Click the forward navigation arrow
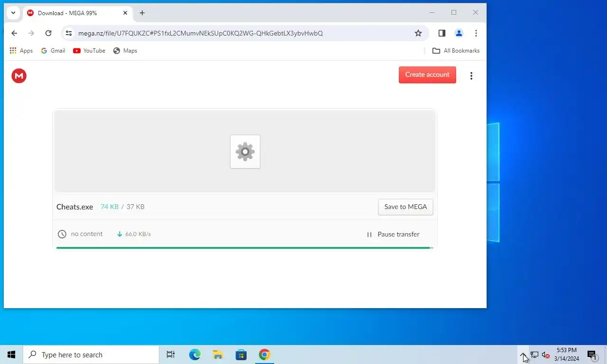 (31, 33)
